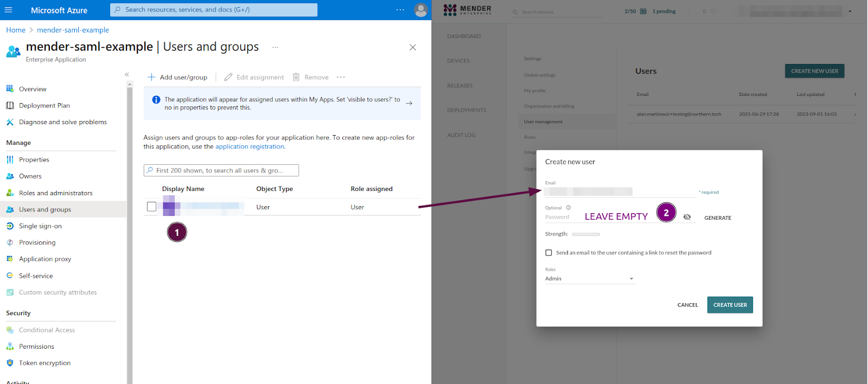868x384 pixels.
Task: Click the password strength bar
Action: [x=586, y=234]
